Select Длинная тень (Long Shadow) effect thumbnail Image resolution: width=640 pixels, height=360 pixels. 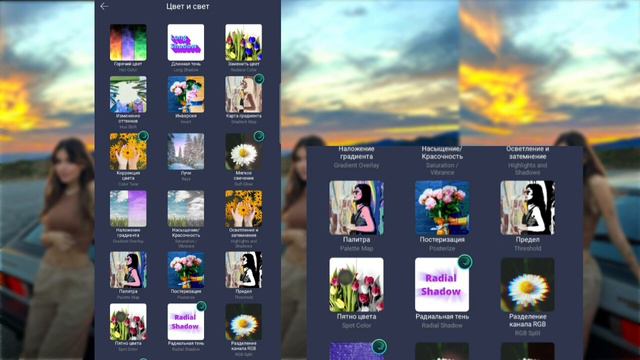186,42
